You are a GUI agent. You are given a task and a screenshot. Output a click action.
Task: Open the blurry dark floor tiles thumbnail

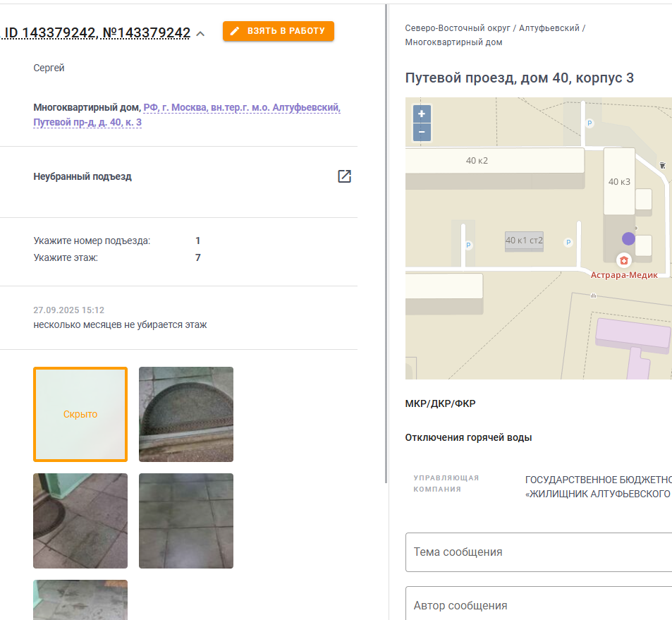pyautogui.click(x=186, y=521)
